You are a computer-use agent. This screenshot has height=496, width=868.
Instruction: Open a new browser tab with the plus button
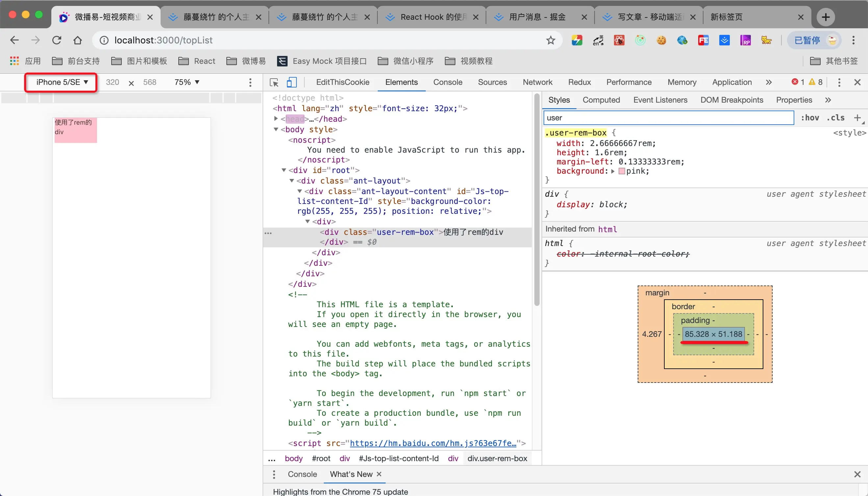826,17
